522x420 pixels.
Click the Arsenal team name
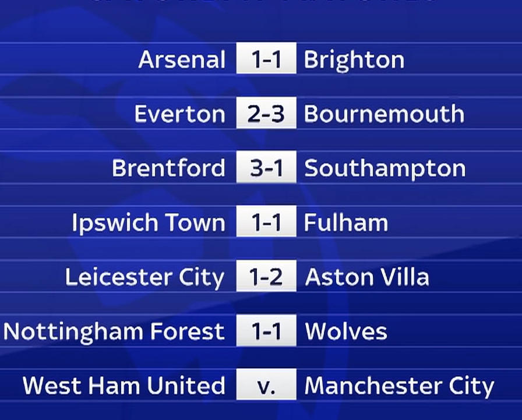182,59
